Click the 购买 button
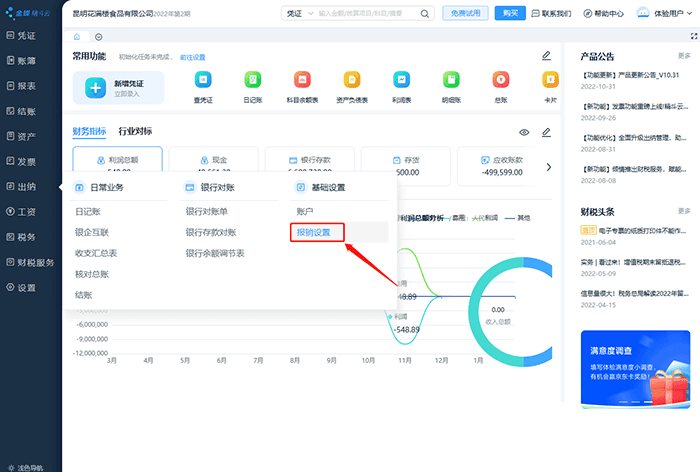Image resolution: width=700 pixels, height=472 pixels. (x=510, y=13)
